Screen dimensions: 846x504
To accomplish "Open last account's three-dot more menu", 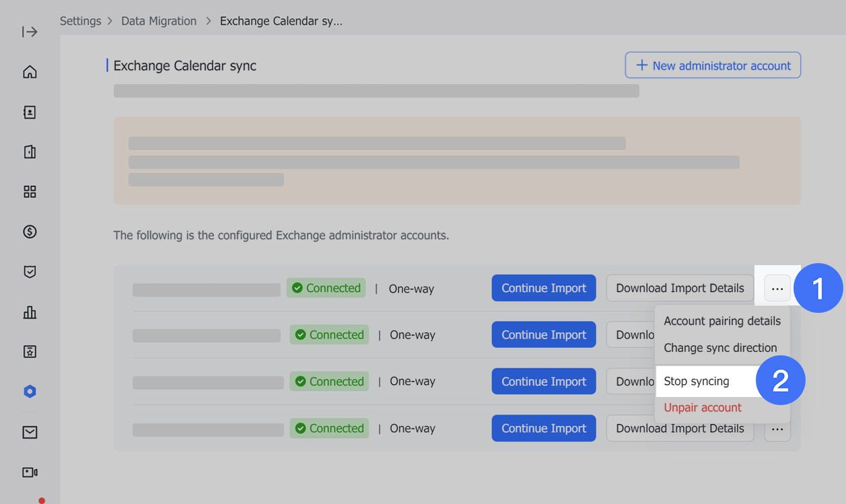I will [777, 429].
